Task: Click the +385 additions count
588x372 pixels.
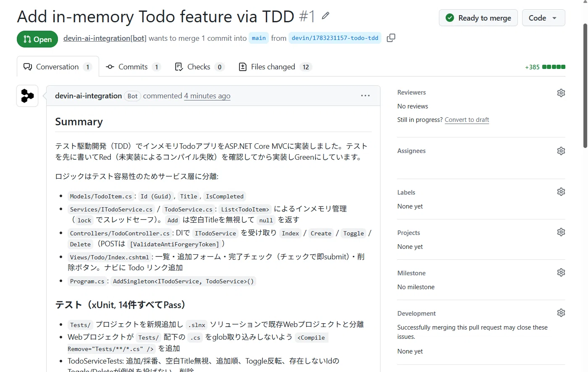Action: click(532, 67)
